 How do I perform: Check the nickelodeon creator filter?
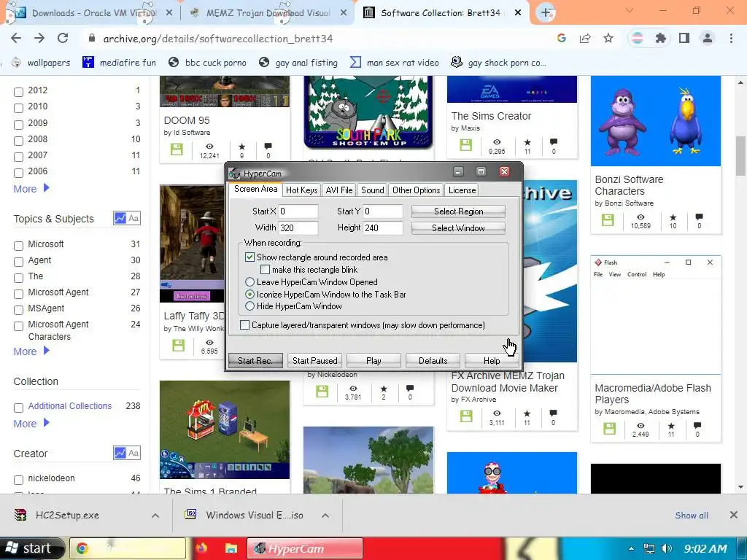point(18,480)
